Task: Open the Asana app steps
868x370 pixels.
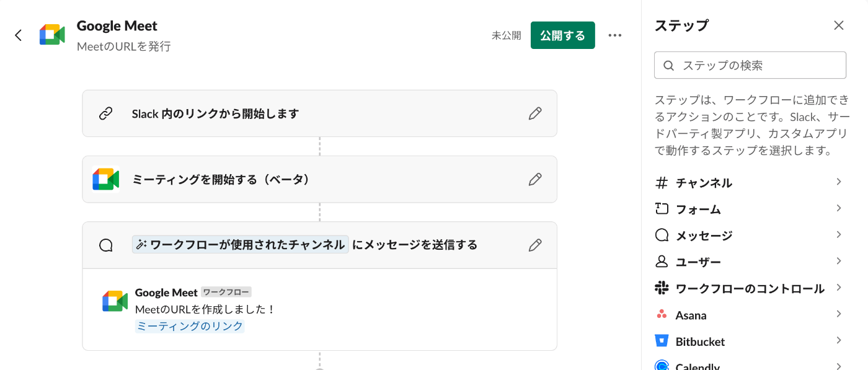Action: [x=750, y=315]
